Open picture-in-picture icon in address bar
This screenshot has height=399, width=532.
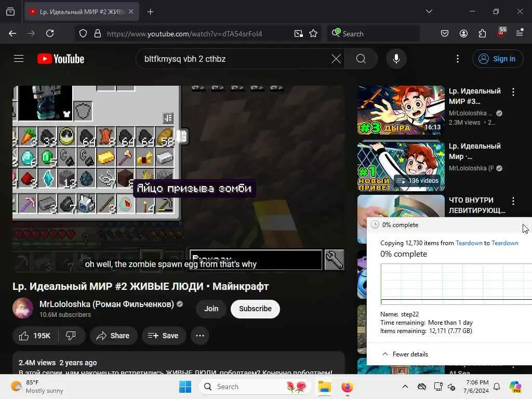point(299,34)
